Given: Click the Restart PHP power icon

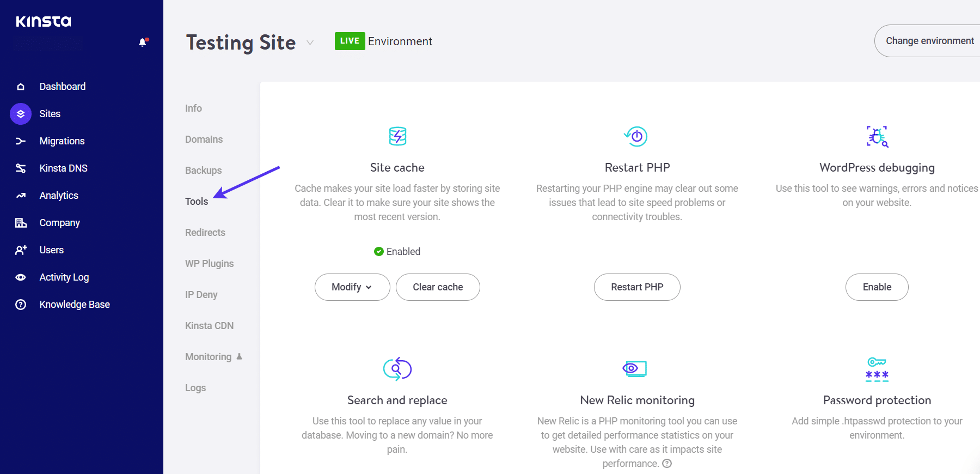Looking at the screenshot, I should [x=636, y=136].
